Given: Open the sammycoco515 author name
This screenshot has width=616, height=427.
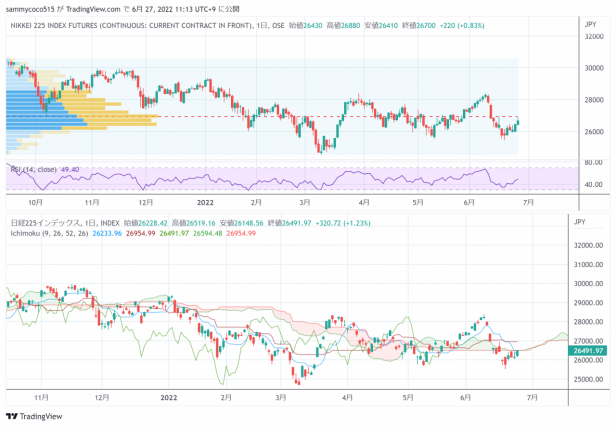Looking at the screenshot, I should point(30,9).
